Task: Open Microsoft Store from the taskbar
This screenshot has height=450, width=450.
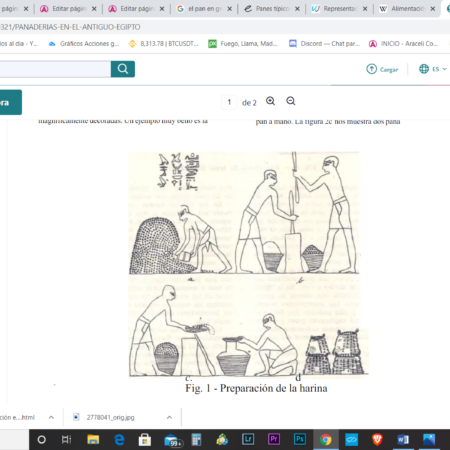Action: 145,440
